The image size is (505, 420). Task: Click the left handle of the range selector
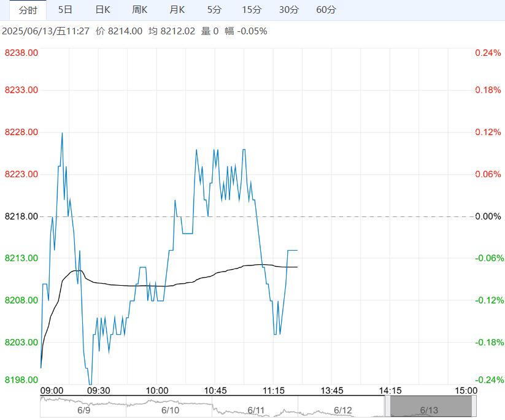click(x=387, y=407)
